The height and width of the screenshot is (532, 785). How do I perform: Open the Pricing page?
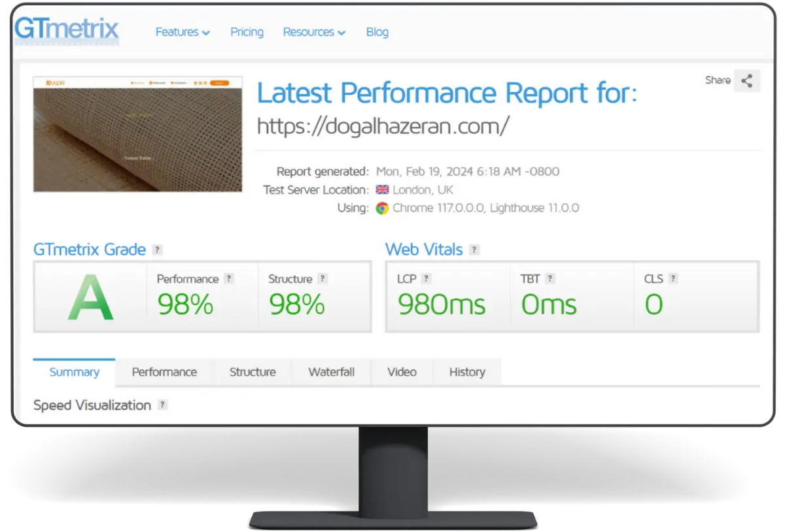(247, 31)
